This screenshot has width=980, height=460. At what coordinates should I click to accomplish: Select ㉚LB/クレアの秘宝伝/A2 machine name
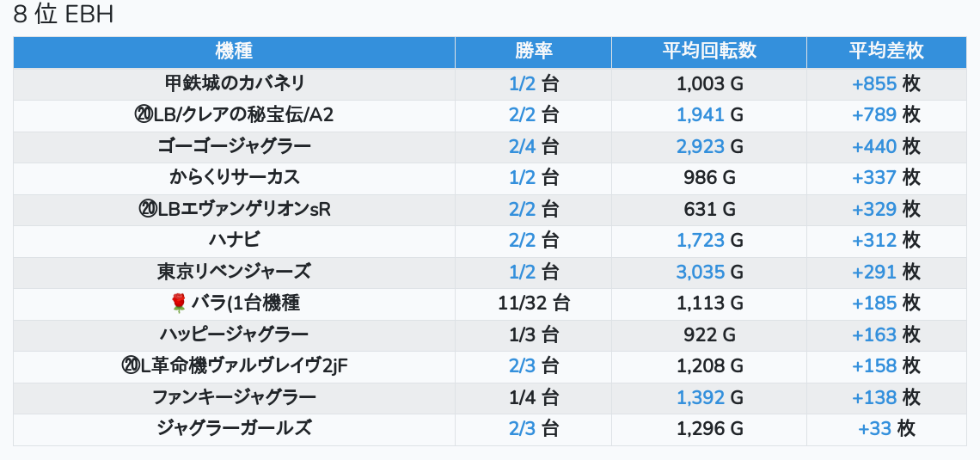coord(234,115)
